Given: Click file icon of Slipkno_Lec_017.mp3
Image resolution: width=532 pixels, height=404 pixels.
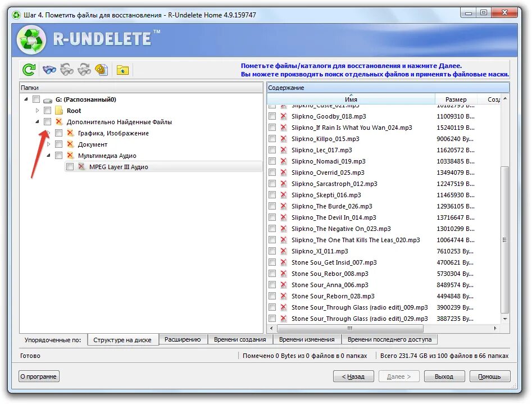Looking at the screenshot, I should click(283, 149).
